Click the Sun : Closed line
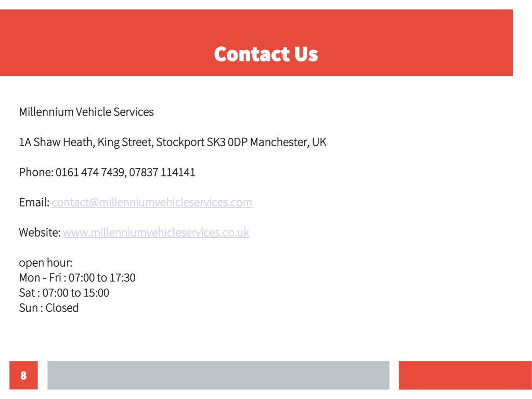532x399 pixels. tap(49, 308)
